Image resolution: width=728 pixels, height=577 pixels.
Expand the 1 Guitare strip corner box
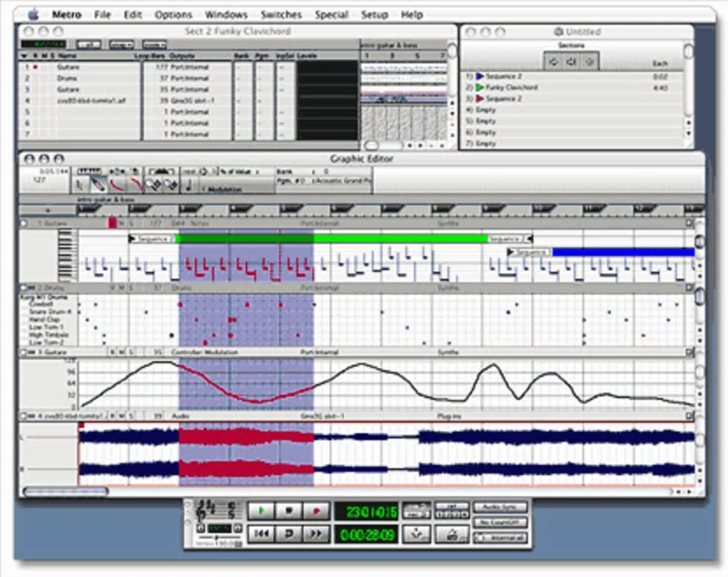click(x=689, y=223)
